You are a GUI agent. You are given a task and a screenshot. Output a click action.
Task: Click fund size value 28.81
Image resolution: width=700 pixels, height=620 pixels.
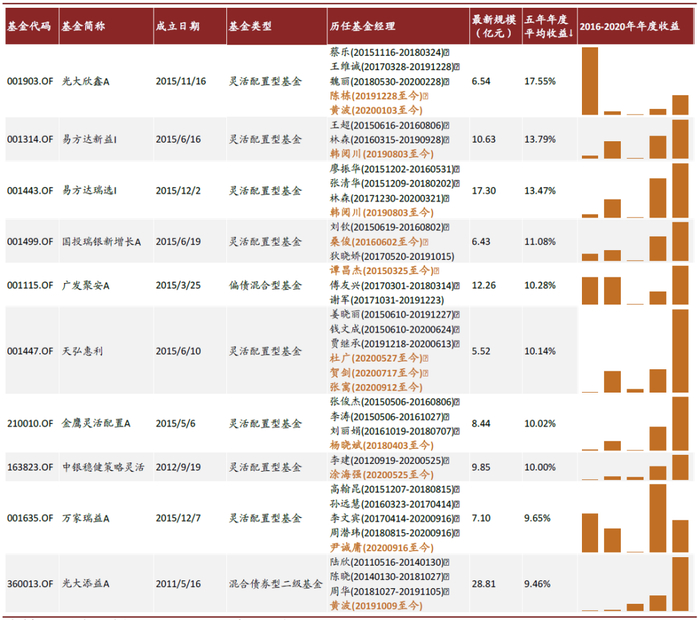point(483,583)
